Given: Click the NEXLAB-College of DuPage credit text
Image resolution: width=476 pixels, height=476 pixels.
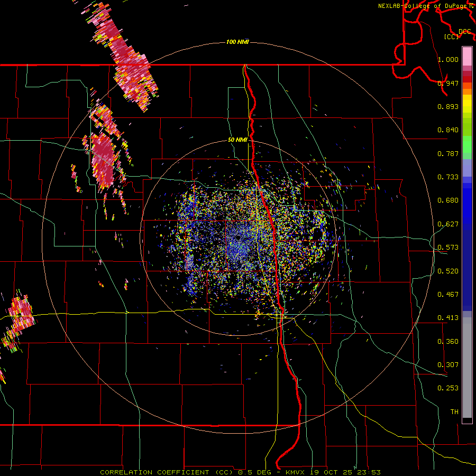Looking at the screenshot, I should [x=423, y=6].
